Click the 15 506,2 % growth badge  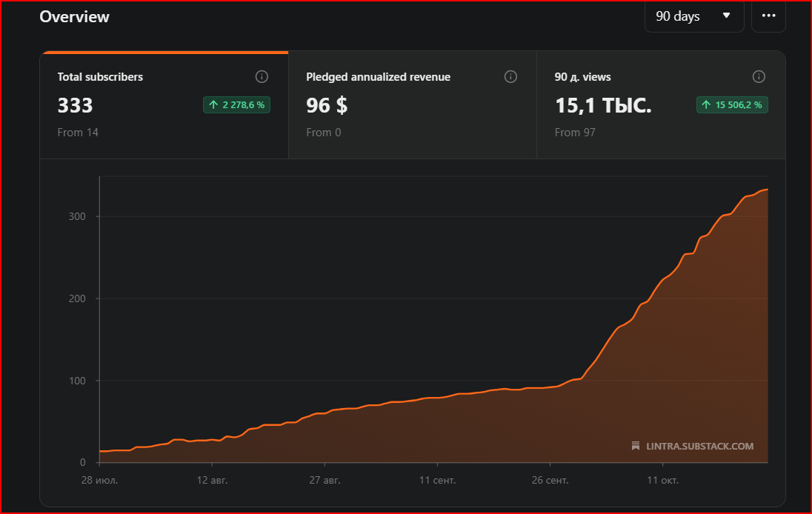point(732,105)
